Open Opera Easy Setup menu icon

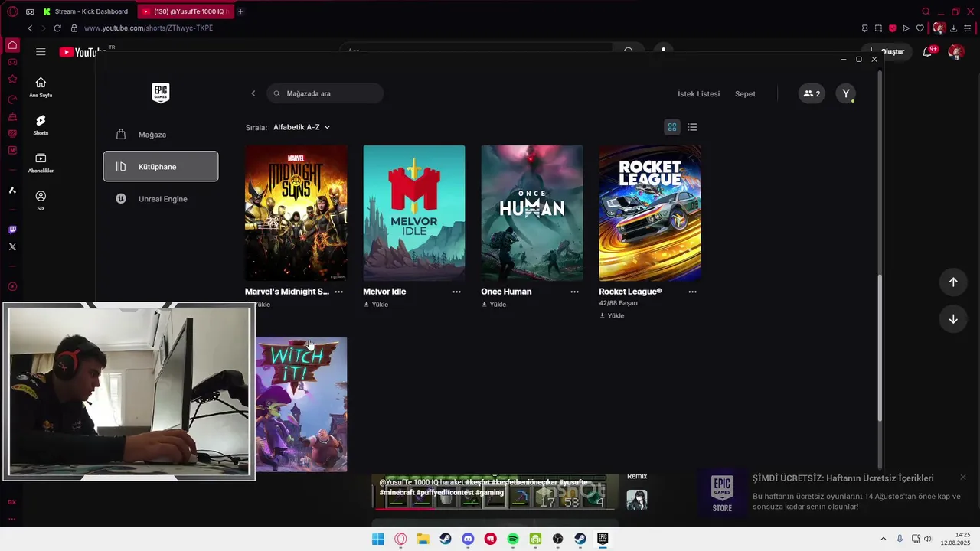point(969,28)
